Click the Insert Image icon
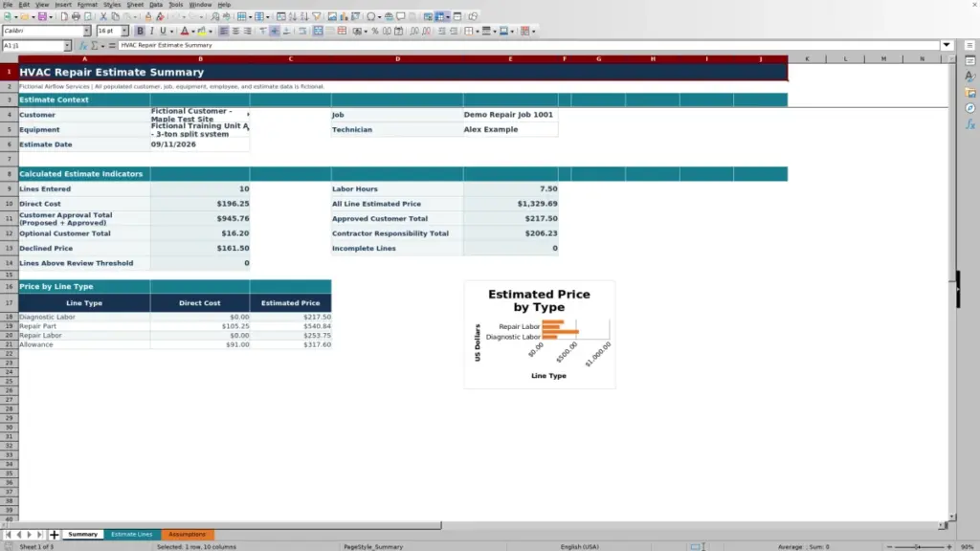The height and width of the screenshot is (551, 980). [332, 16]
